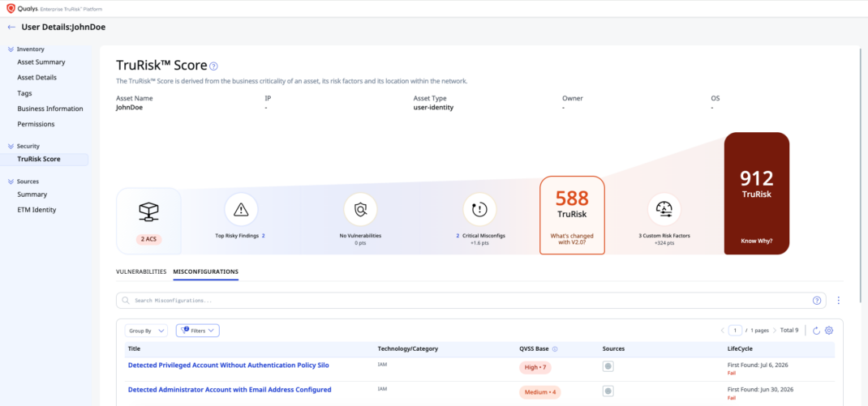This screenshot has height=406, width=868.
Task: Click source icon for Privileged Account row
Action: 608,366
